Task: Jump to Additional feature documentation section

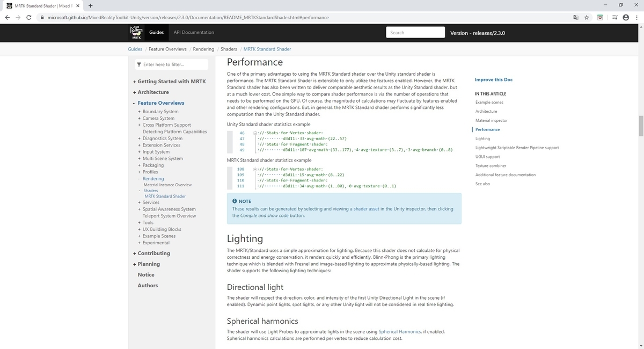Action: [x=506, y=175]
